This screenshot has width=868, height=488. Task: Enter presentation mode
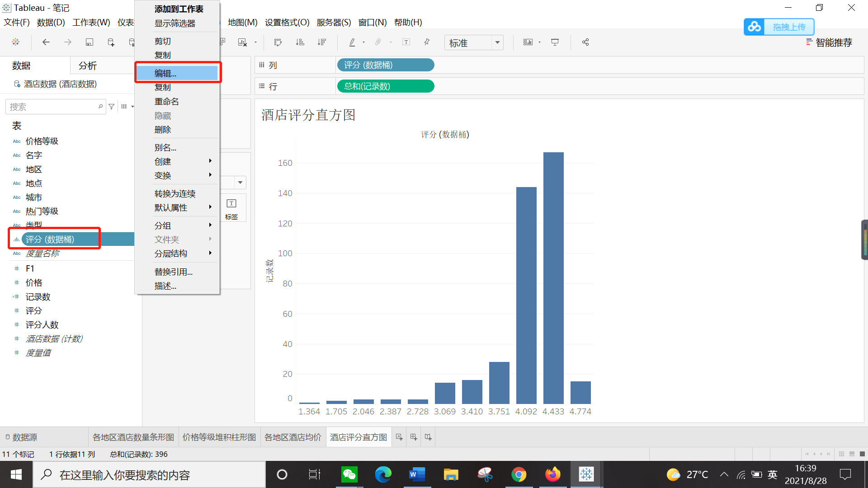(555, 42)
